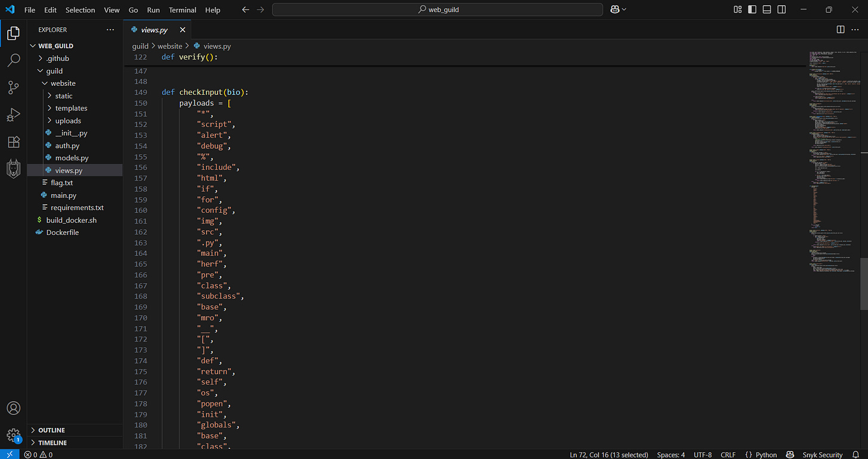This screenshot has height=459, width=868.
Task: Click the CRLF line ending button
Action: [x=728, y=454]
